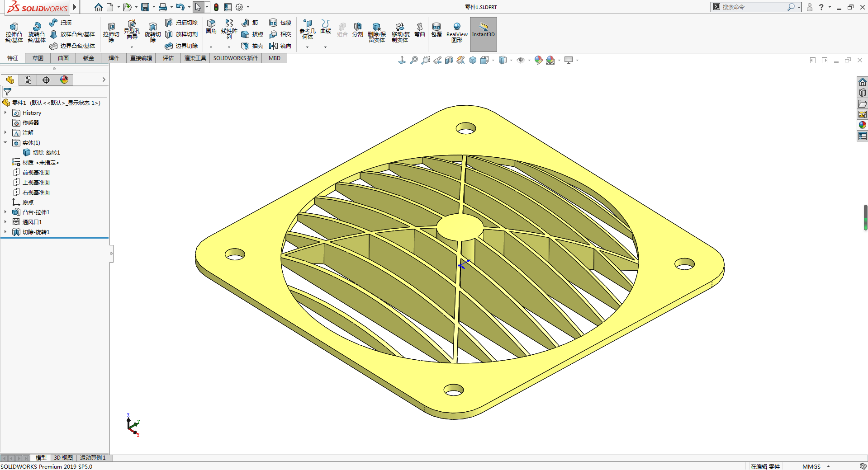Switch to the FeatureManager design tree tab

[x=10, y=80]
